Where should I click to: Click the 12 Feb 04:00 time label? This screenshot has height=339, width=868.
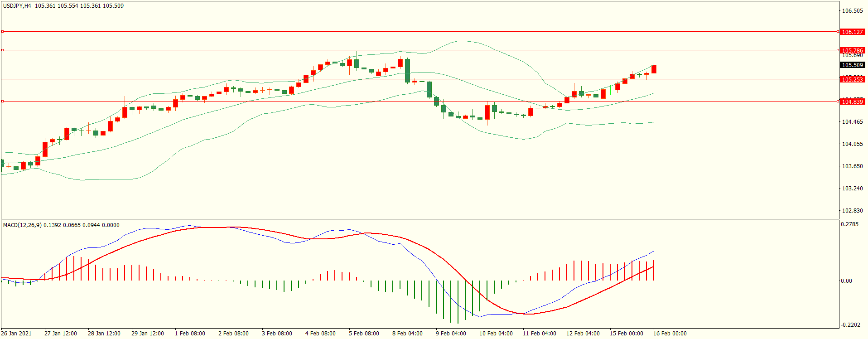tap(583, 333)
